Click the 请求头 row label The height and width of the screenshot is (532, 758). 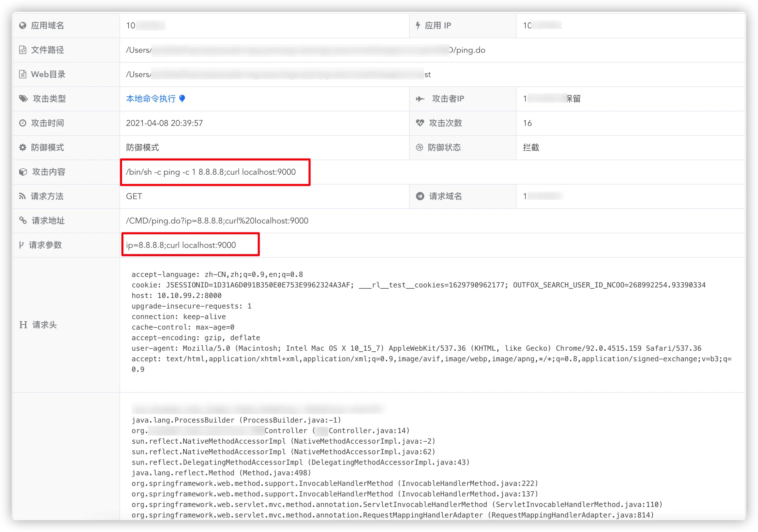44,325
